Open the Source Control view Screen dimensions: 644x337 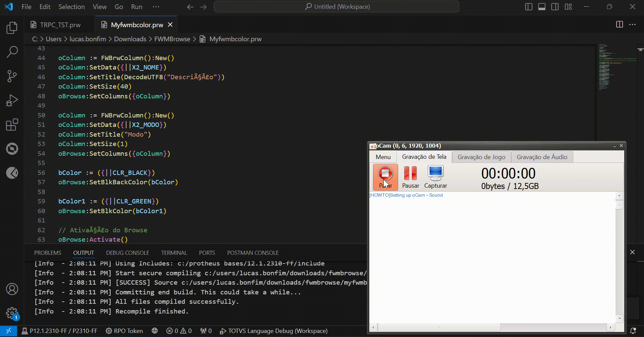12,76
